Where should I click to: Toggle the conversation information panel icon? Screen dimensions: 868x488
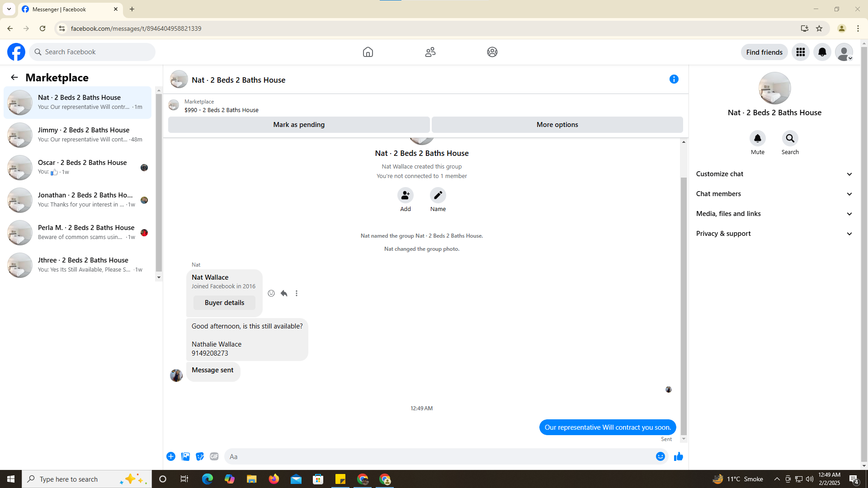(674, 79)
